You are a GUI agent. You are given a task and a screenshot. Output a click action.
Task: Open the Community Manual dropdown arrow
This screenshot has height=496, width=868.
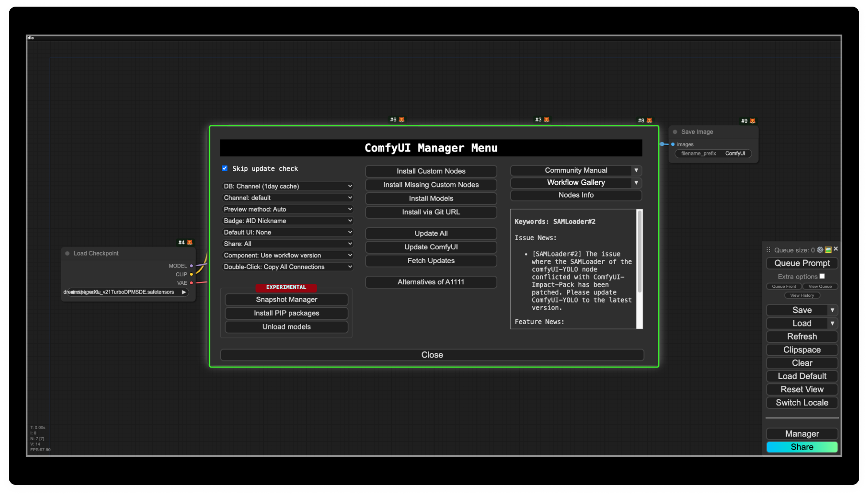click(x=636, y=170)
